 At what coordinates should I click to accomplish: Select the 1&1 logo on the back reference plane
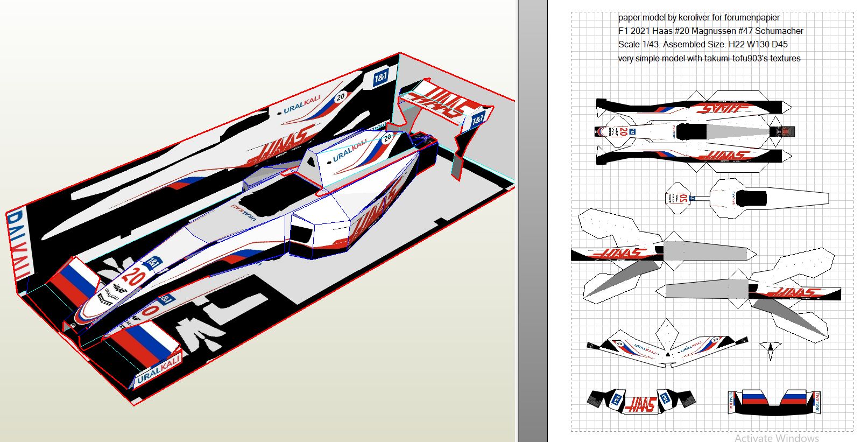[x=380, y=78]
